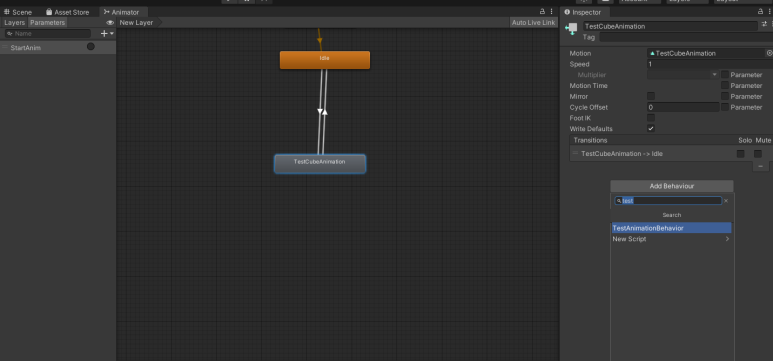Open the New Script submenu

671,239
